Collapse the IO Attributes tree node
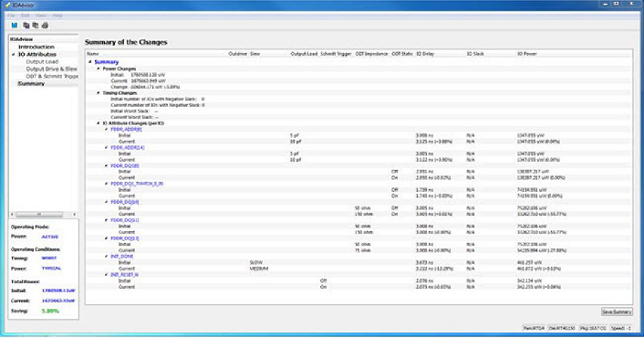The width and height of the screenshot is (644, 338). tap(13, 54)
